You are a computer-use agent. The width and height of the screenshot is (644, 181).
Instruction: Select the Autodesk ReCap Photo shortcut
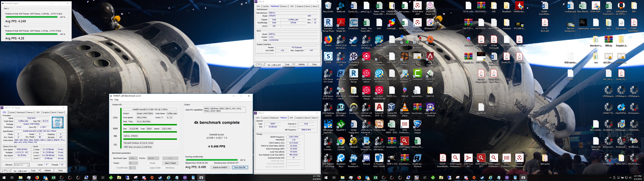coord(328,25)
